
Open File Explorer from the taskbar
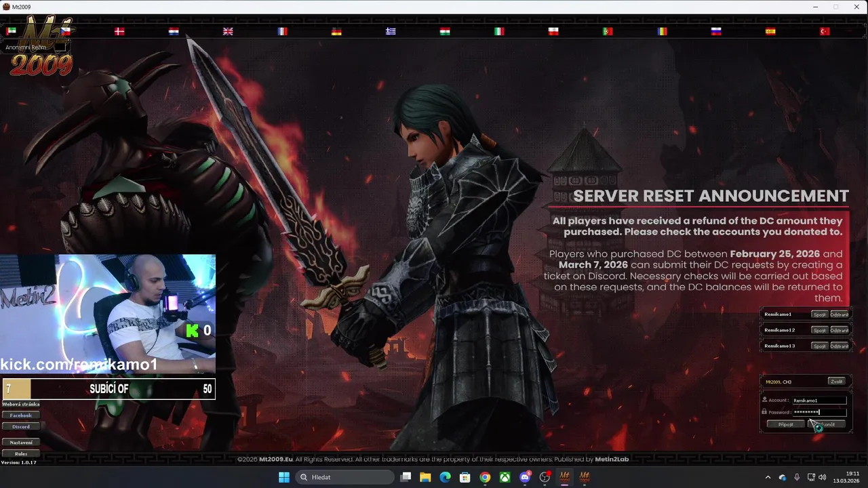[x=425, y=477]
